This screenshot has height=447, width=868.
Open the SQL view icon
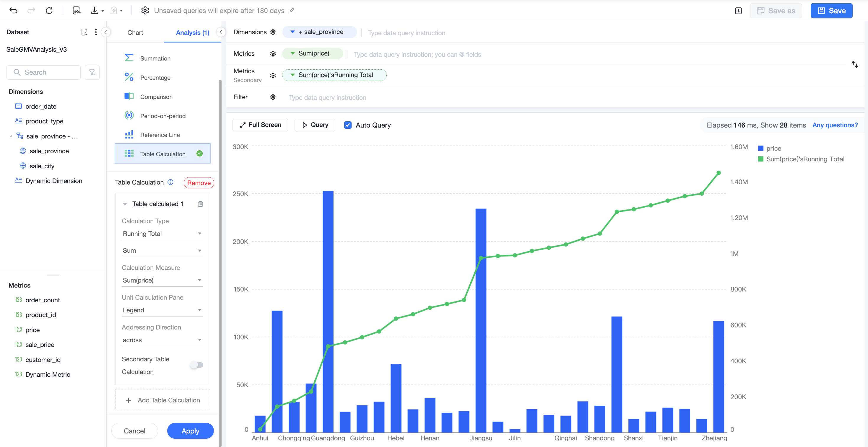pyautogui.click(x=77, y=10)
